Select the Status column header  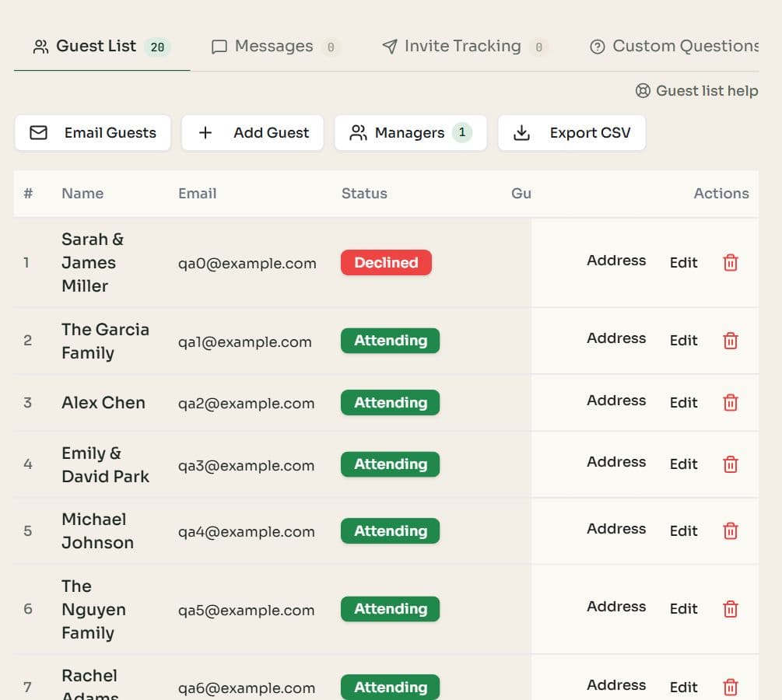coord(364,194)
